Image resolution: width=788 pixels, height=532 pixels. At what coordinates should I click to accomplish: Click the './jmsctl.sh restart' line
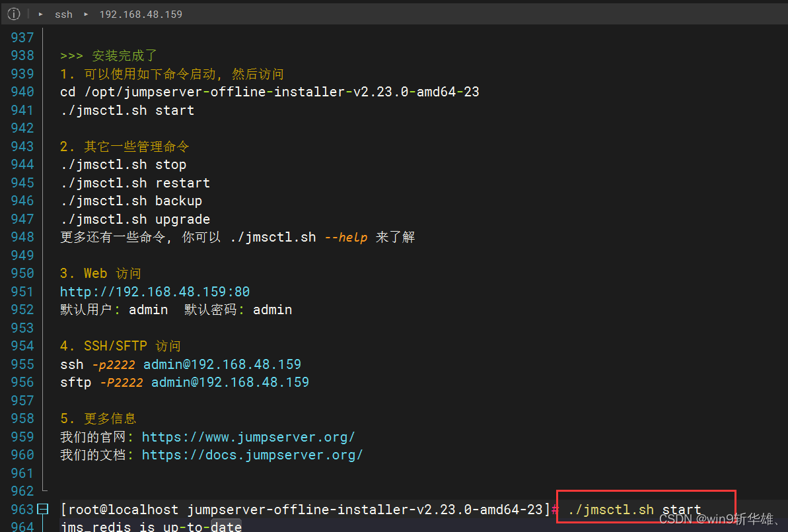135,183
